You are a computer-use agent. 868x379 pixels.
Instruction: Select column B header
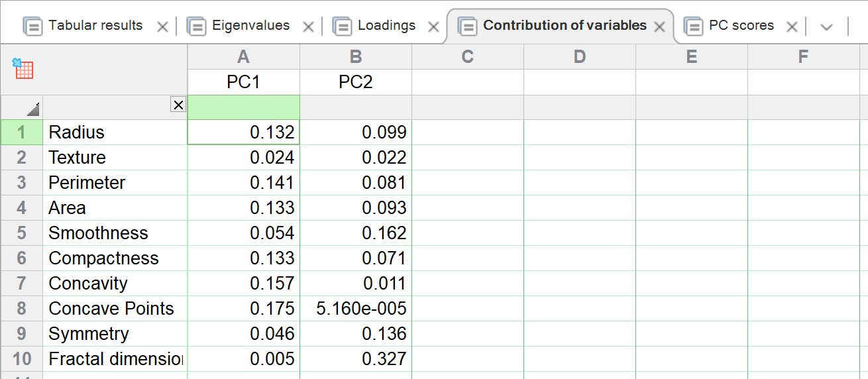click(356, 58)
